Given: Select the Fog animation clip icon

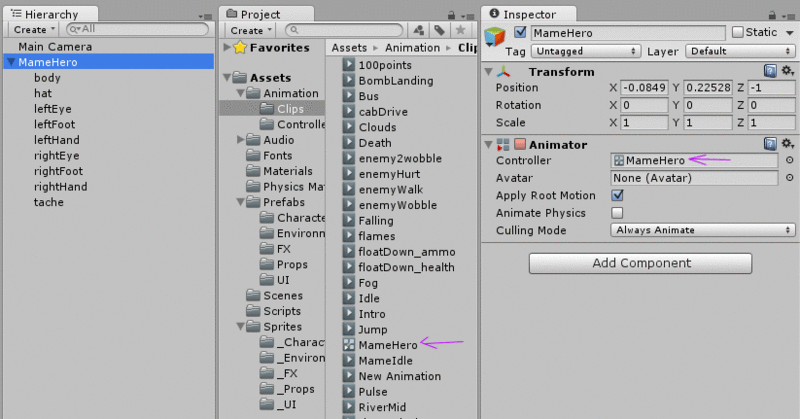Looking at the screenshot, I should point(348,283).
